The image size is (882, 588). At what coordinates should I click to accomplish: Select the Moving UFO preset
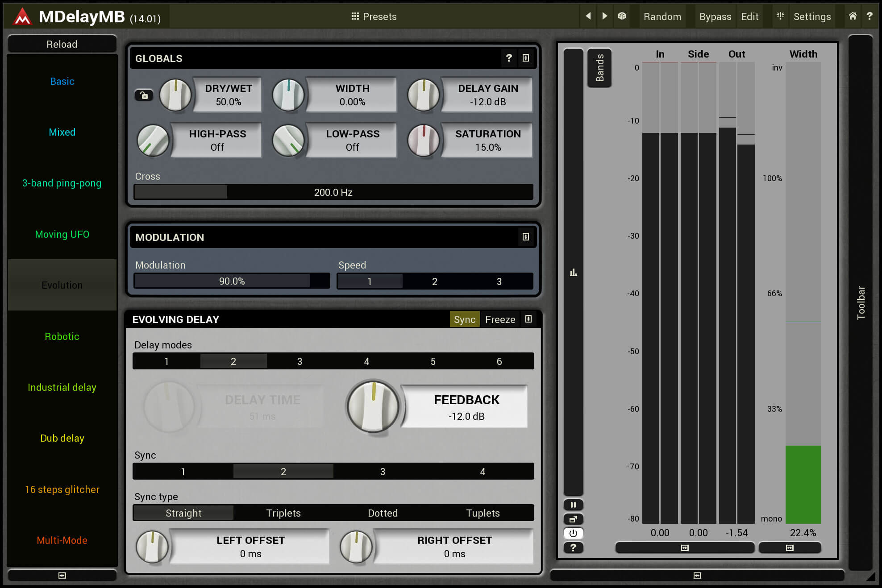62,234
